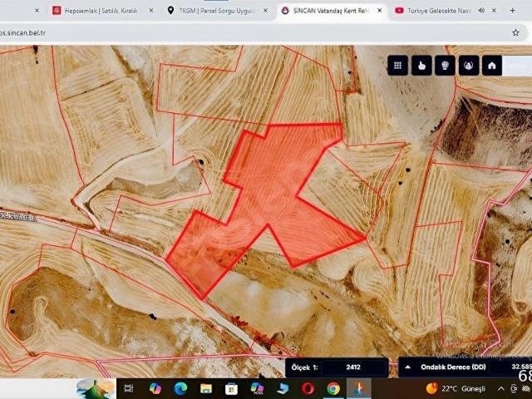
Task: Open the laptop icon app on taskbar
Action: (x=283, y=388)
